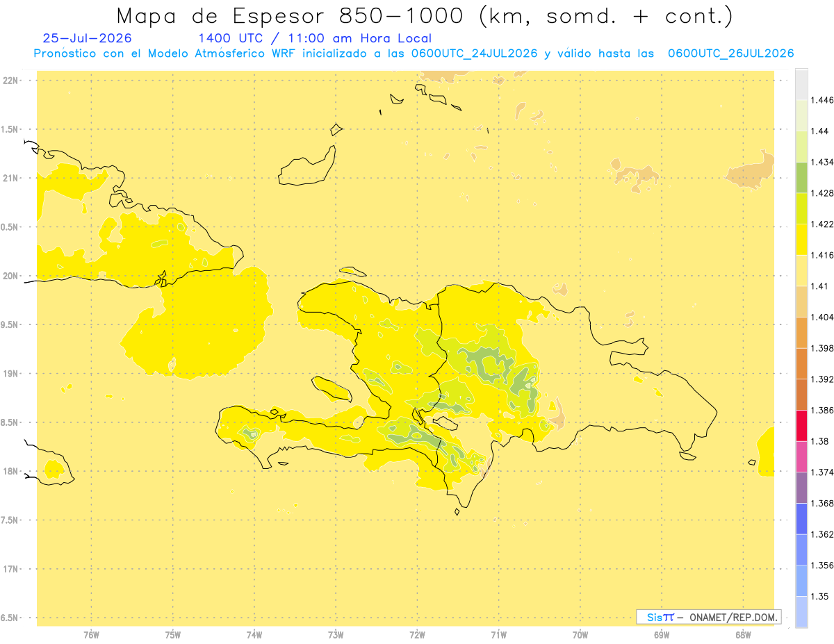Click colorbar value label '1.41'
The height and width of the screenshot is (644, 834).
coord(819,286)
